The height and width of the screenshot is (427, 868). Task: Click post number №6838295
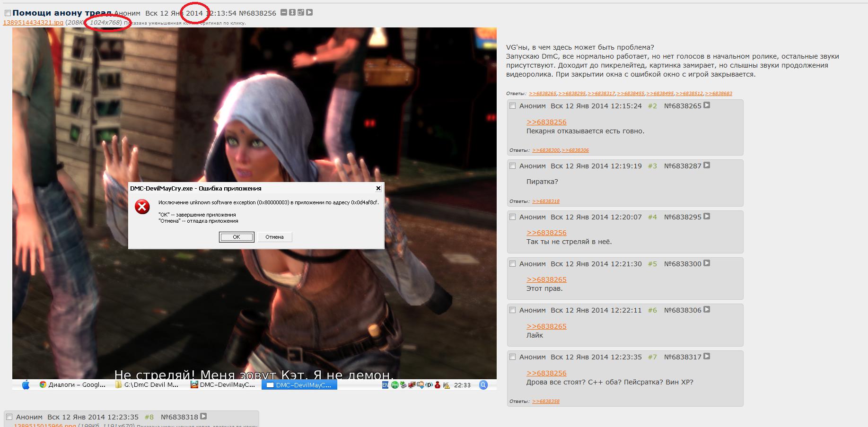[683, 217]
